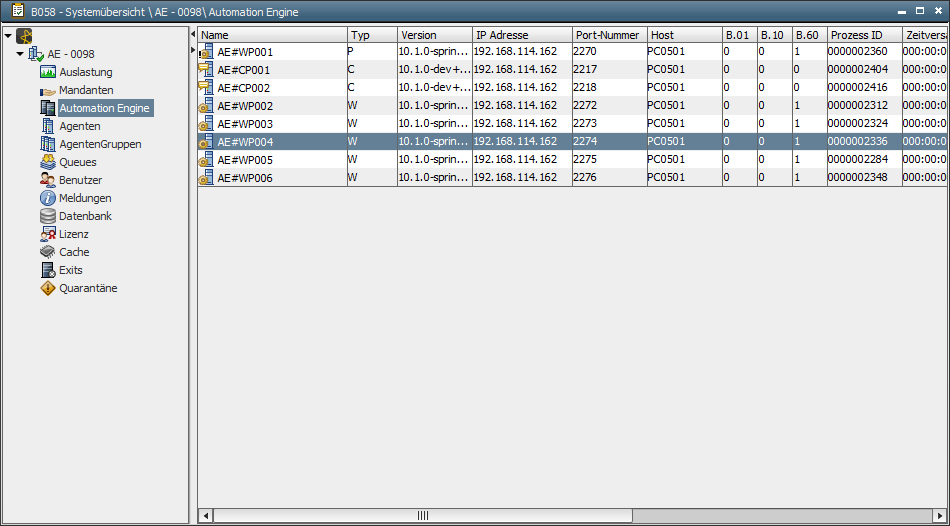Click the AgentenGruppen icon
Screen dimensions: 950x526
click(48, 144)
